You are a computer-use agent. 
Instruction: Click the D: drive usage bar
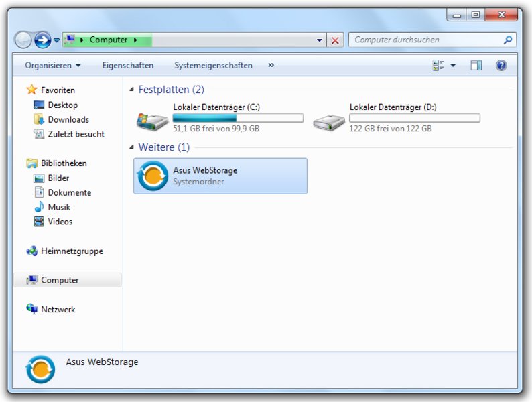click(415, 118)
